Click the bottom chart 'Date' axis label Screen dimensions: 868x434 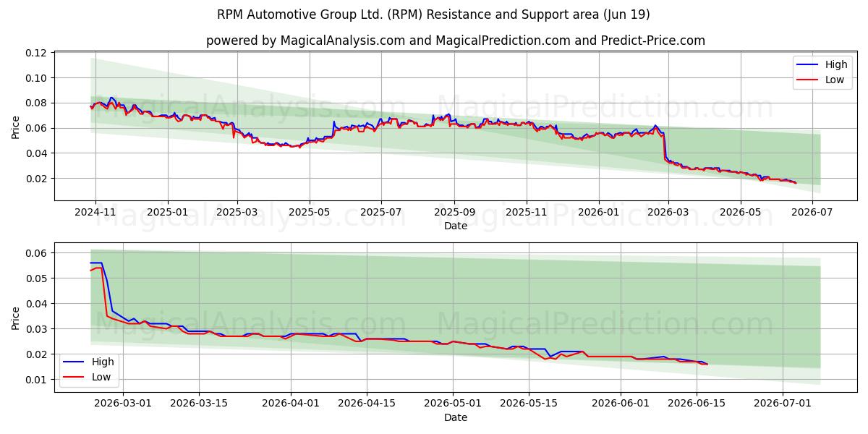tap(456, 417)
